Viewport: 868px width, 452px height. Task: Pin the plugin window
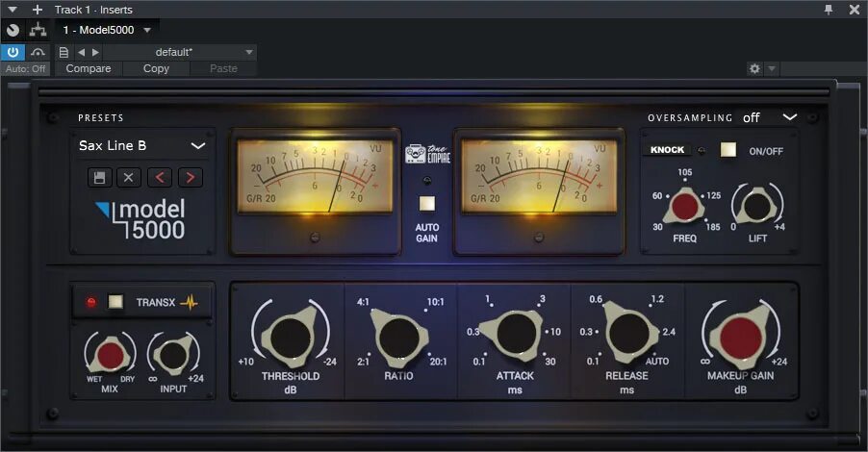[829, 10]
